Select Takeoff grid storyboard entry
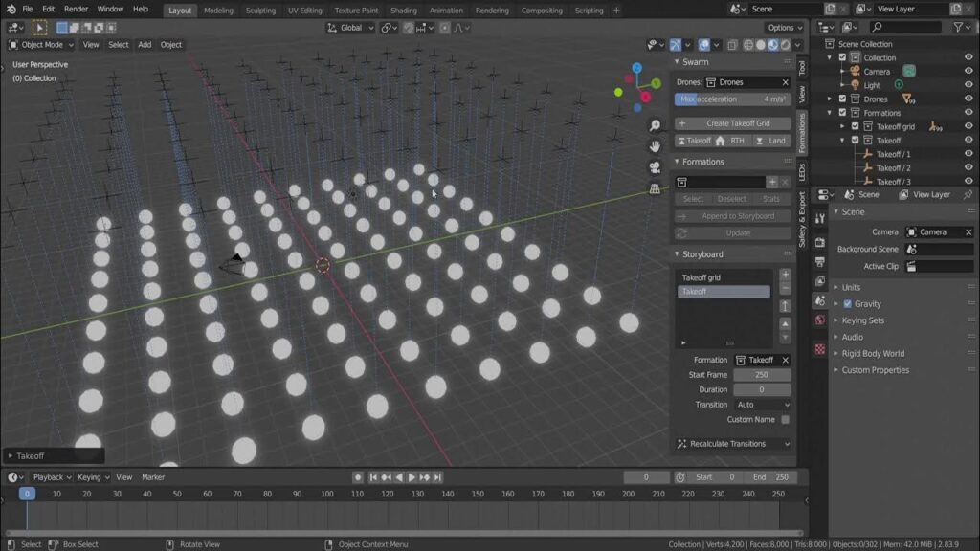Screen dimensions: 980x551 click(724, 277)
